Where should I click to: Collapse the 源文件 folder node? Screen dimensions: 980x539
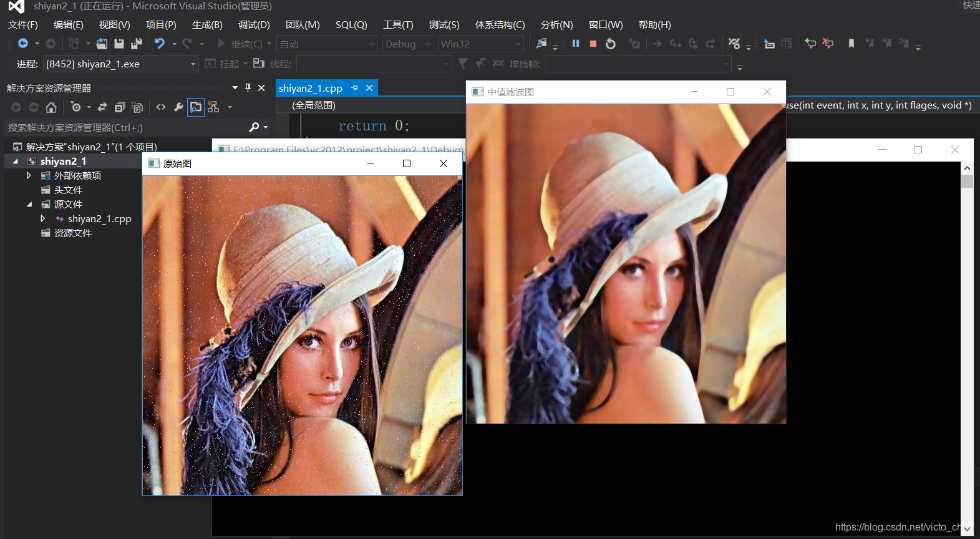pyautogui.click(x=29, y=204)
